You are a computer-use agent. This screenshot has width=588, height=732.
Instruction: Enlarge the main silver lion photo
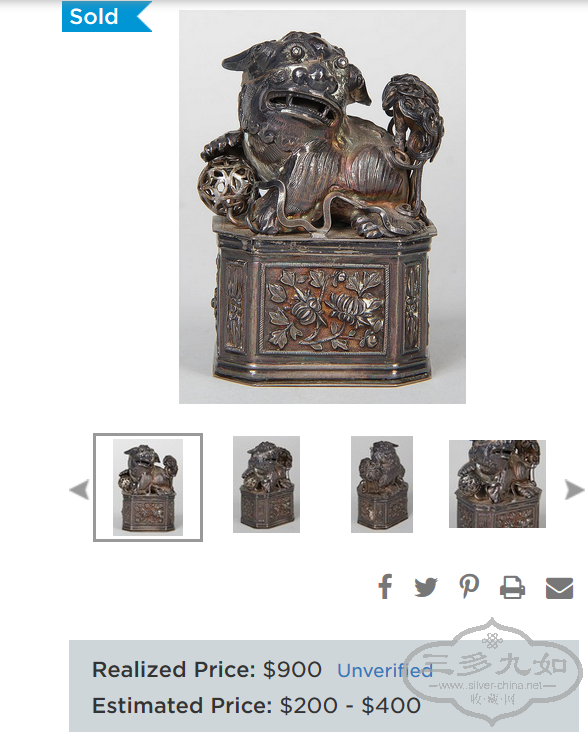[322, 207]
